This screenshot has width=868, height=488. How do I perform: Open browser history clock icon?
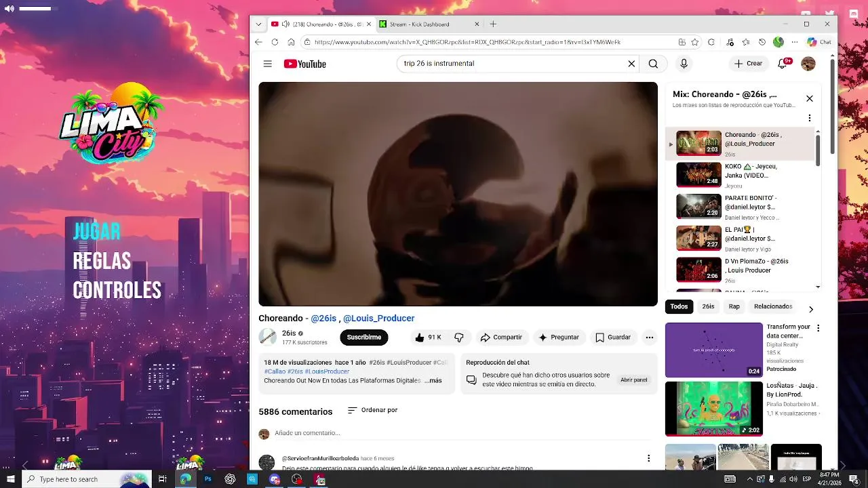[x=762, y=42]
